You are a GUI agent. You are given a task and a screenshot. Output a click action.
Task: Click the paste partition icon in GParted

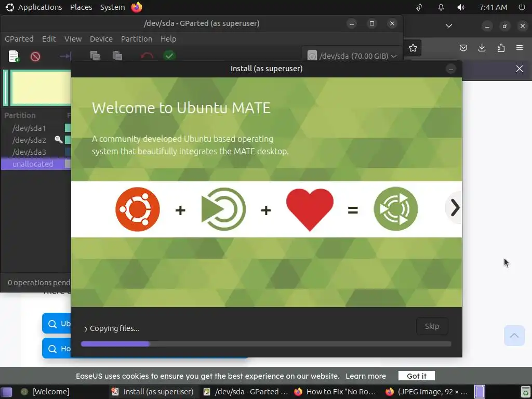point(117,56)
